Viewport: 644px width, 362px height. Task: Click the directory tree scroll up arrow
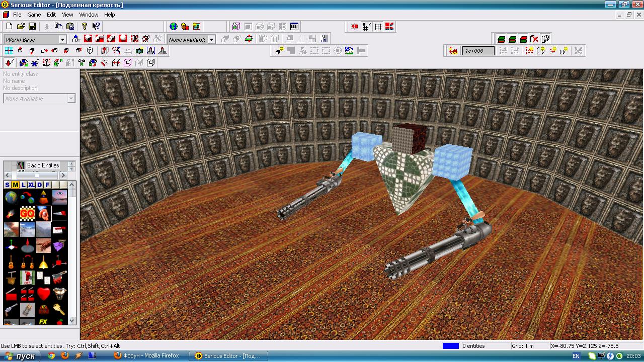[x=72, y=163]
